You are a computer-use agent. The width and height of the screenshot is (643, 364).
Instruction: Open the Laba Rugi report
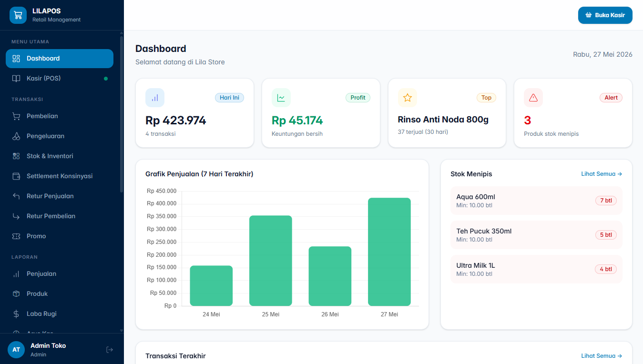(x=60, y=314)
